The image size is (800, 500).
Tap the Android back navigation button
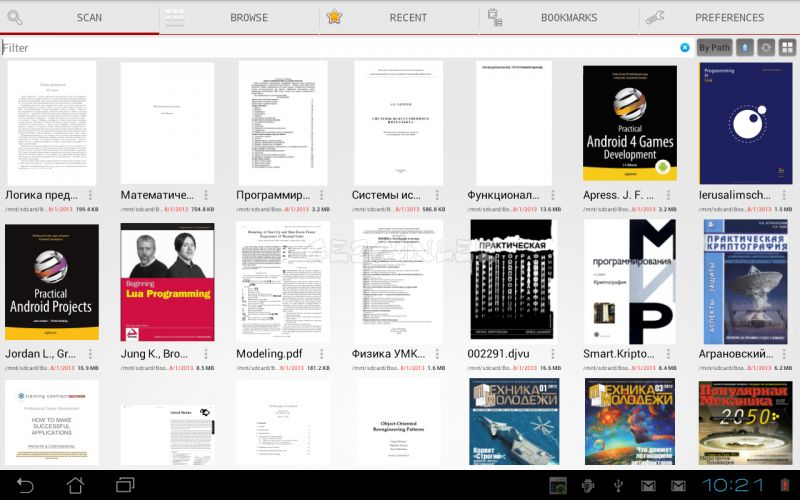pos(25,485)
